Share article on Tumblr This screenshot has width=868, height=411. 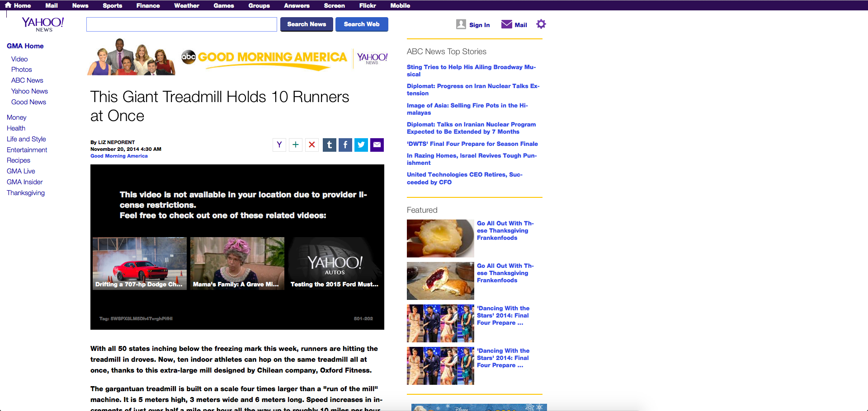tap(330, 145)
